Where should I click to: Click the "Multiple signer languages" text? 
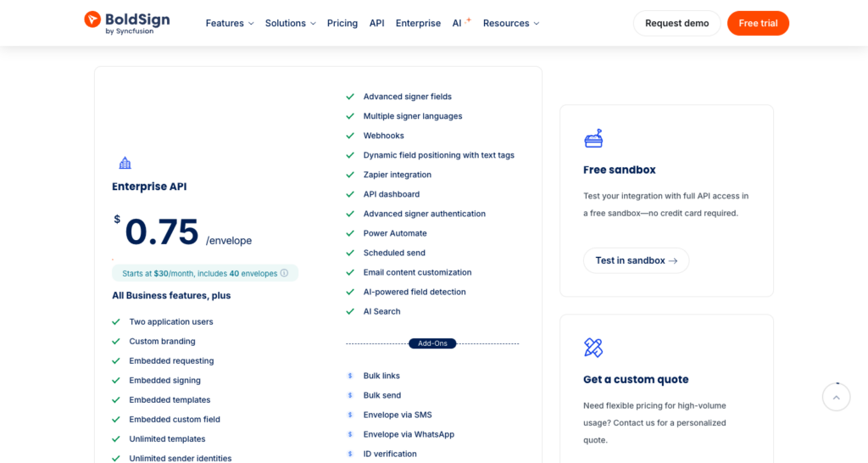(413, 116)
